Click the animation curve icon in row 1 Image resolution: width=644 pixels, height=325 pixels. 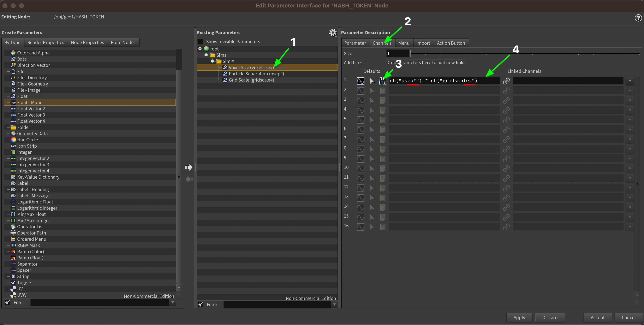360,81
